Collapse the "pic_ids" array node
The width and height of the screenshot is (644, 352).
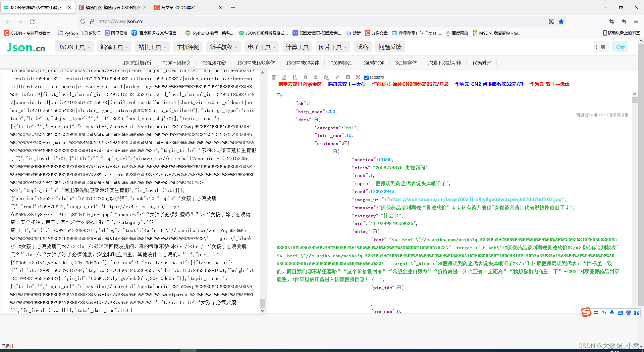[399, 288]
